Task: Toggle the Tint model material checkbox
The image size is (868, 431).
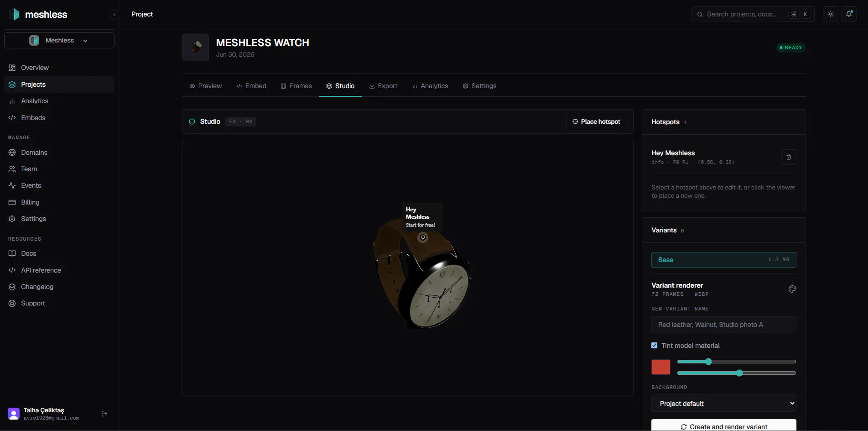Action: click(x=655, y=346)
